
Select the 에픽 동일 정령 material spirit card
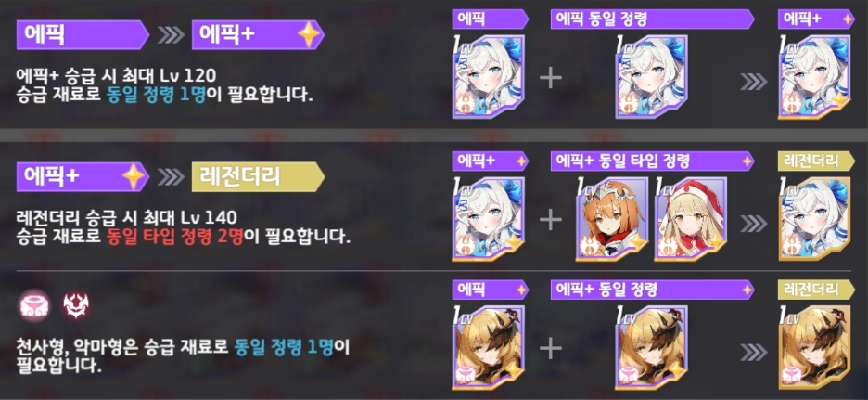pos(652,76)
